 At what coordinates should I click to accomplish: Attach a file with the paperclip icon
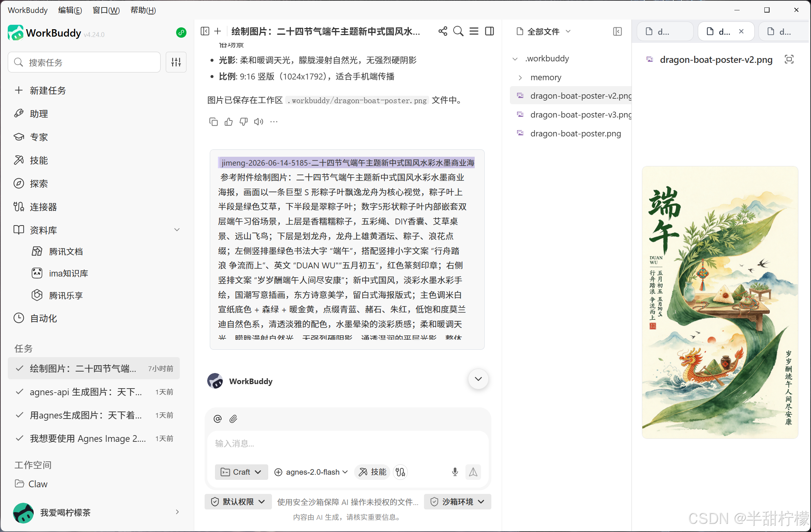pos(233,419)
